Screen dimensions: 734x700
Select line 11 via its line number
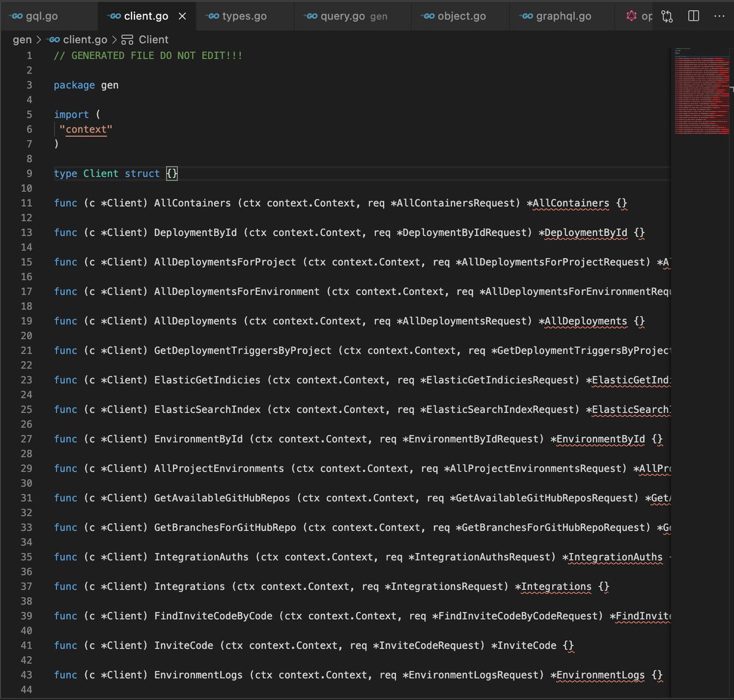(26, 203)
